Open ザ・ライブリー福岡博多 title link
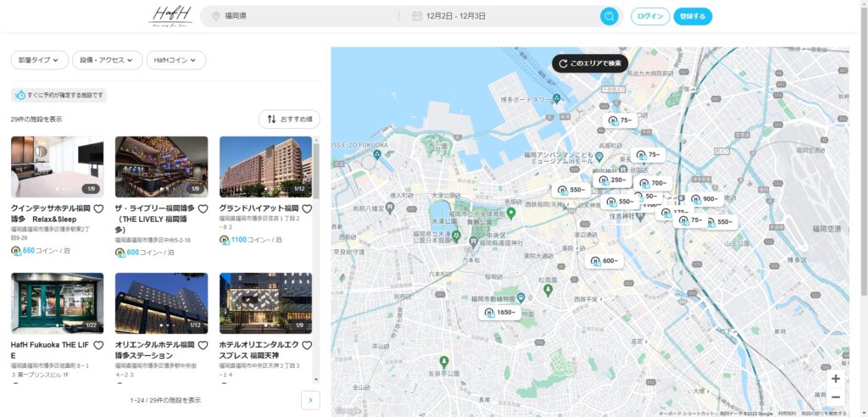 coord(155,219)
